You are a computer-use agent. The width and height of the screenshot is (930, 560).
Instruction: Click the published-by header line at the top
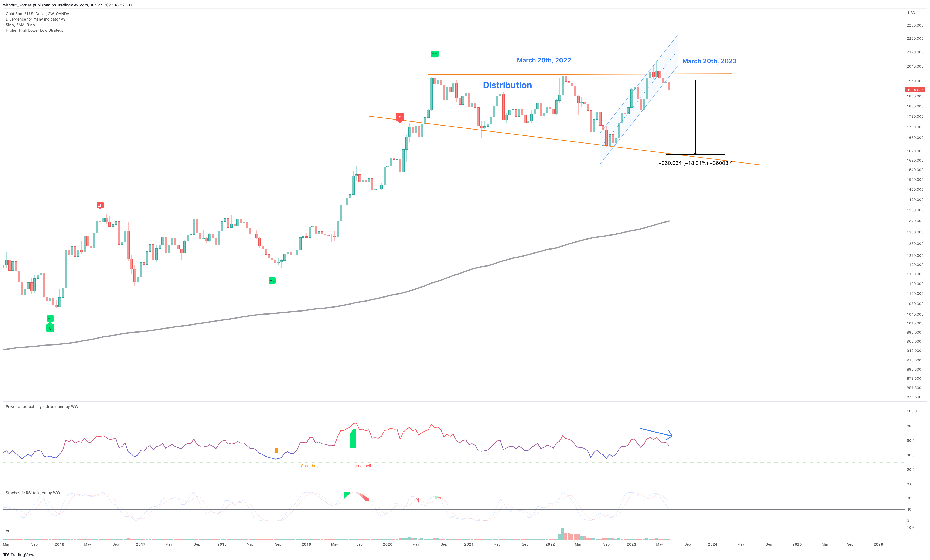tap(68, 5)
